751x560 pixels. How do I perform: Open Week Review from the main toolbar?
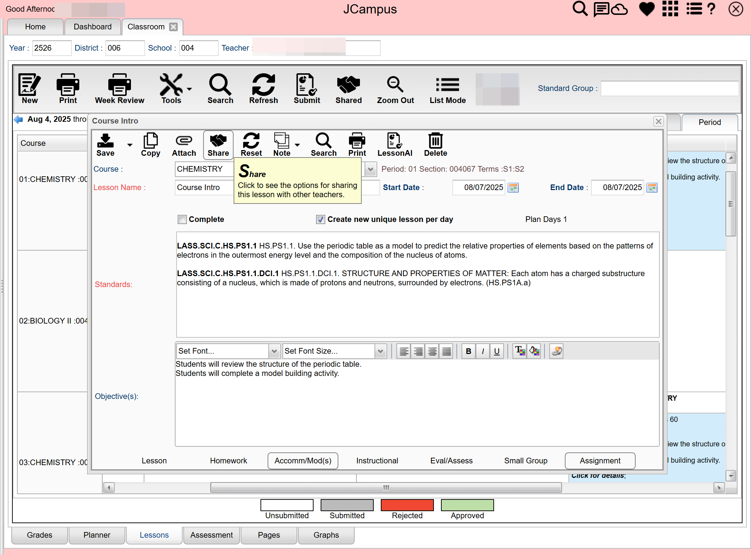click(120, 88)
